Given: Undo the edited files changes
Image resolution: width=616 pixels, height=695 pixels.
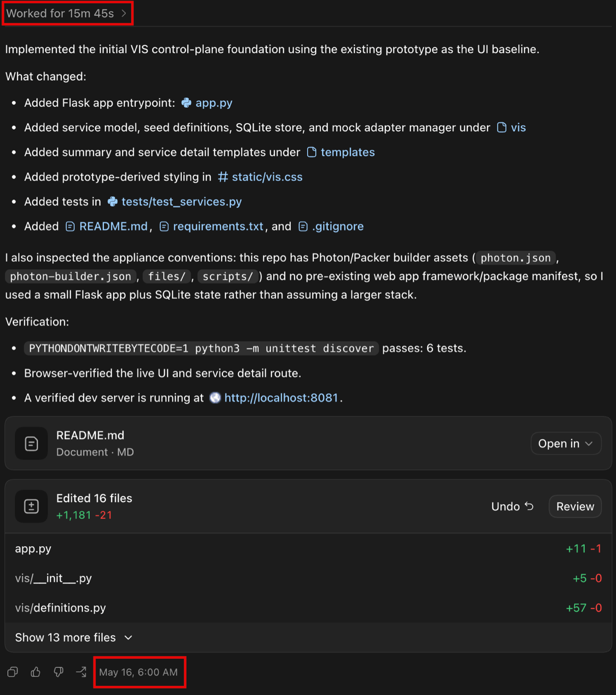Looking at the screenshot, I should pyautogui.click(x=513, y=506).
